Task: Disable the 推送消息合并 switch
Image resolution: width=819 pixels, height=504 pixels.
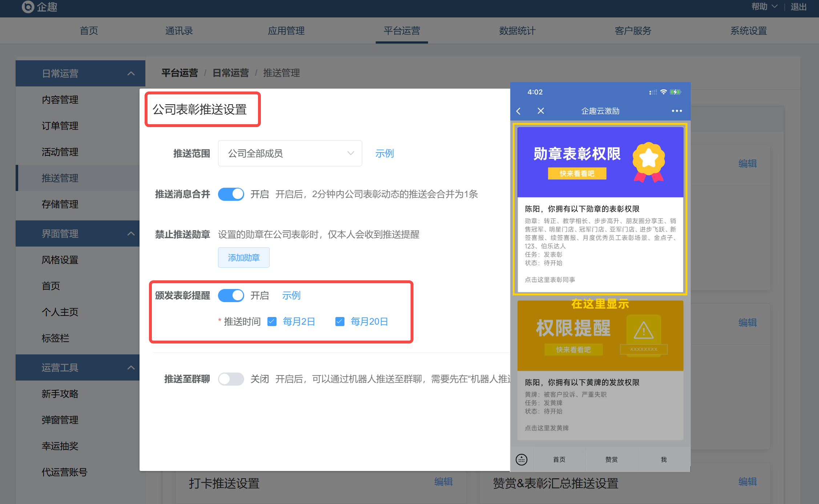Action: 231,194
